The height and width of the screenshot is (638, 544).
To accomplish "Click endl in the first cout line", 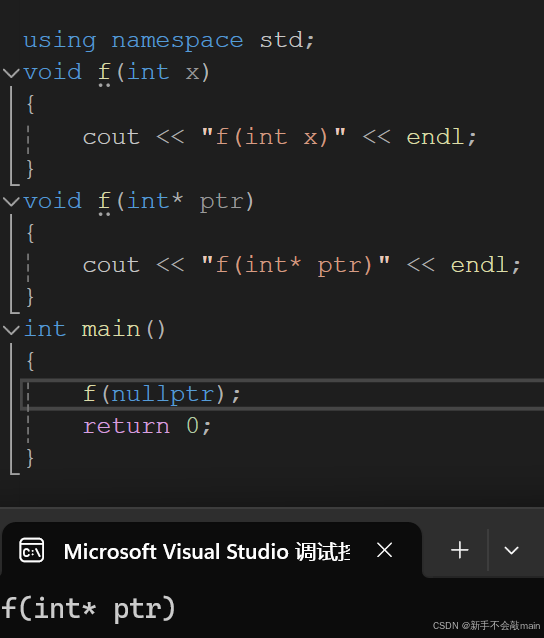I will [435, 137].
